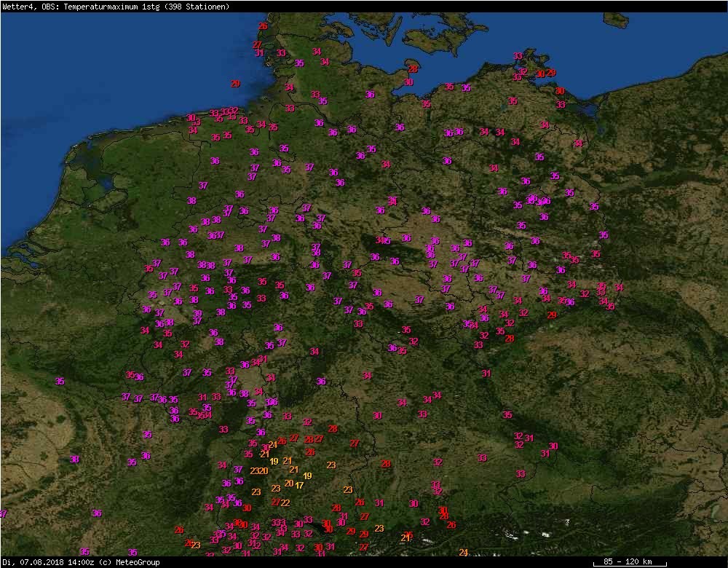Click the red 28 on the Baltic coast peninsula
728x568 pixels.
(413, 68)
